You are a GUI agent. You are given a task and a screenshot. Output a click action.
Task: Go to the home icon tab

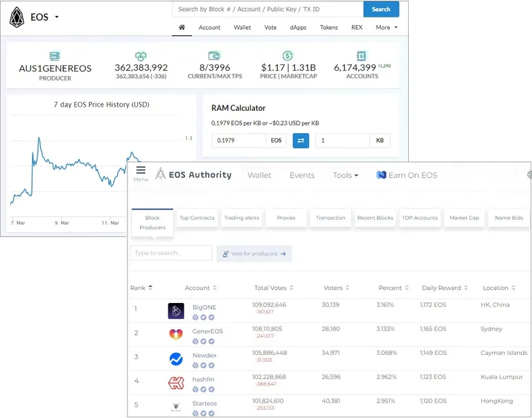click(182, 27)
